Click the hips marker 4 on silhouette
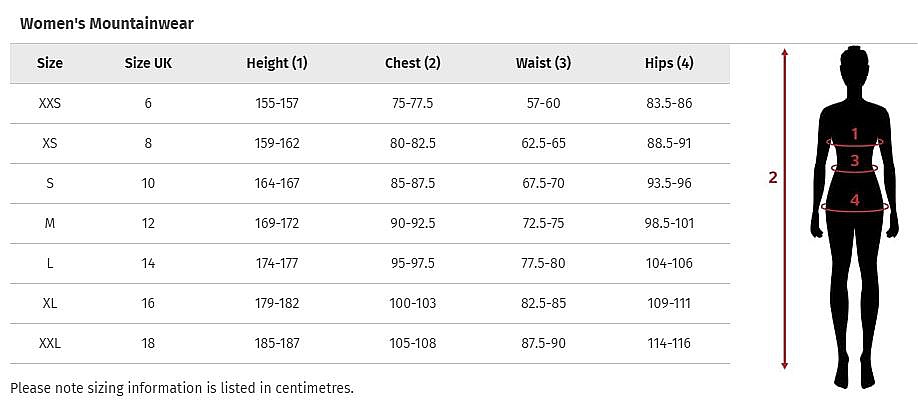 point(855,200)
